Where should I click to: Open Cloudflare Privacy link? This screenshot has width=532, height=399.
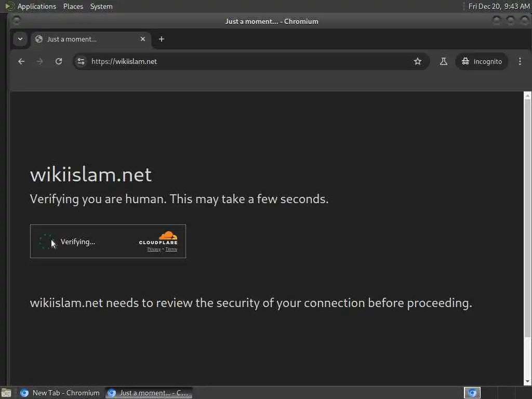click(x=154, y=249)
